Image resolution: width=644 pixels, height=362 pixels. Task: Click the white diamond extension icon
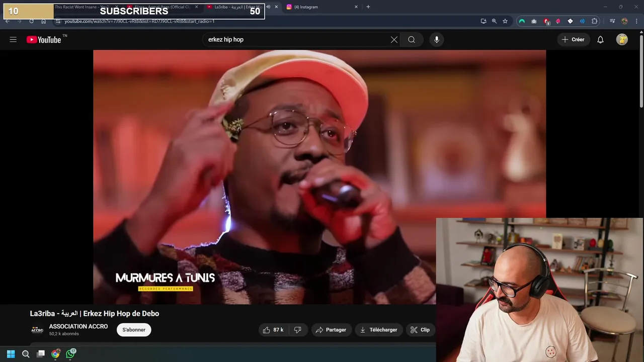tap(570, 21)
